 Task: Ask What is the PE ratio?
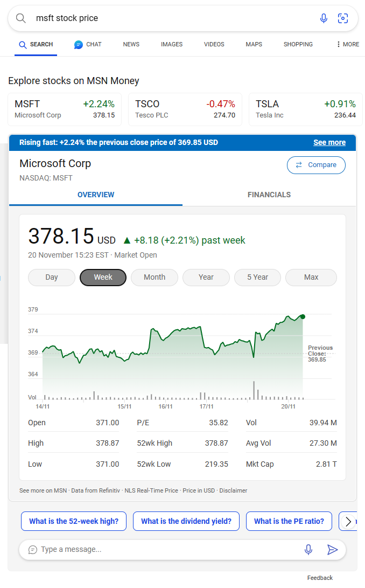point(289,521)
